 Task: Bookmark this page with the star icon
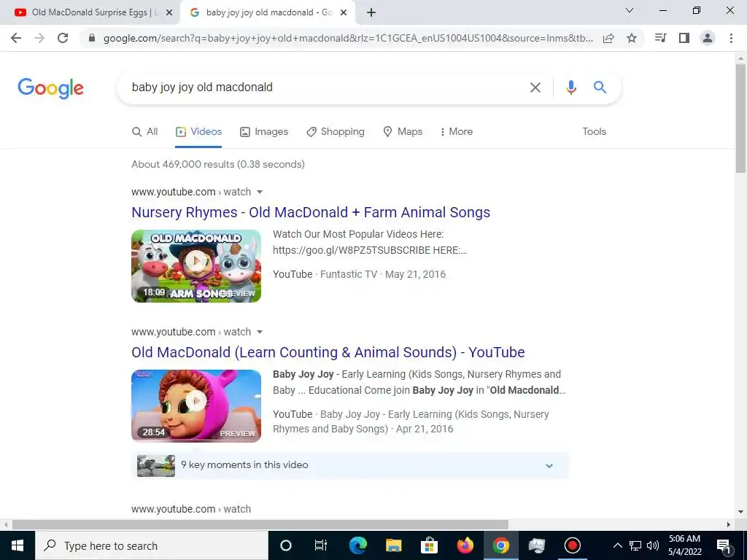click(632, 38)
